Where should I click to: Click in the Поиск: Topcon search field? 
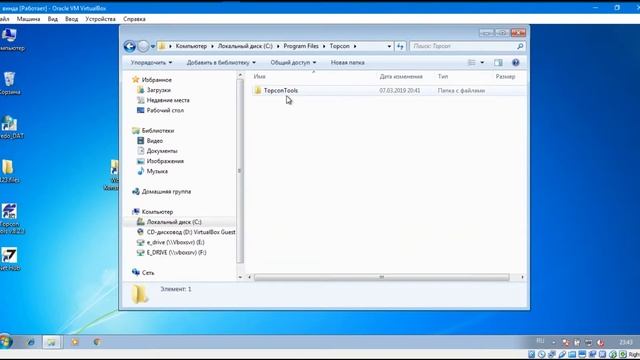pyautogui.click(x=463, y=47)
